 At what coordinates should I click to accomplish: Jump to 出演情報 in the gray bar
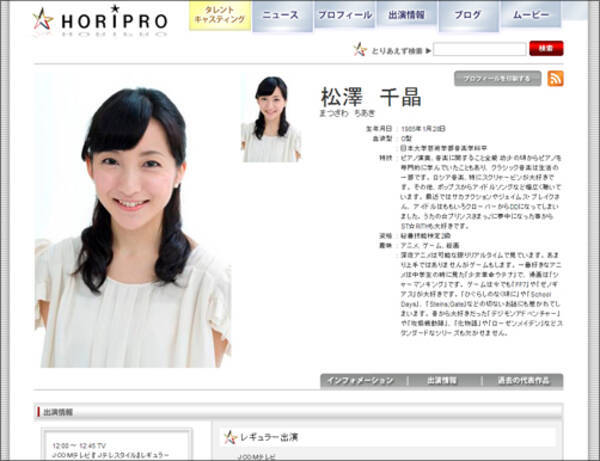pos(441,381)
